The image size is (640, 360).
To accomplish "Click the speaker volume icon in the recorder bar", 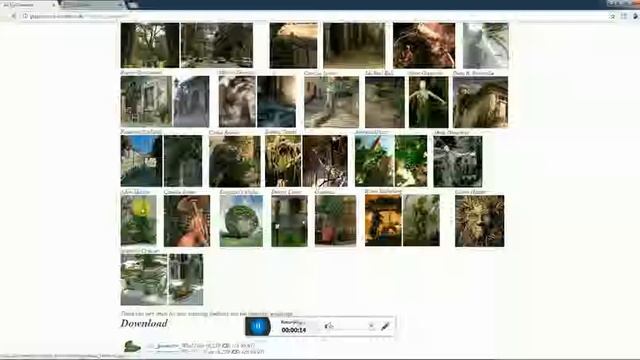I will point(329,326).
